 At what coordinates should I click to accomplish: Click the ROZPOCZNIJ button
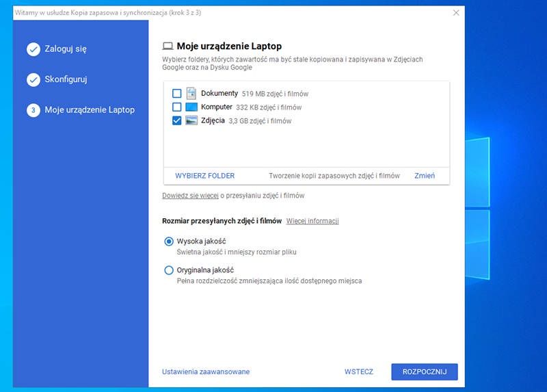click(x=425, y=371)
